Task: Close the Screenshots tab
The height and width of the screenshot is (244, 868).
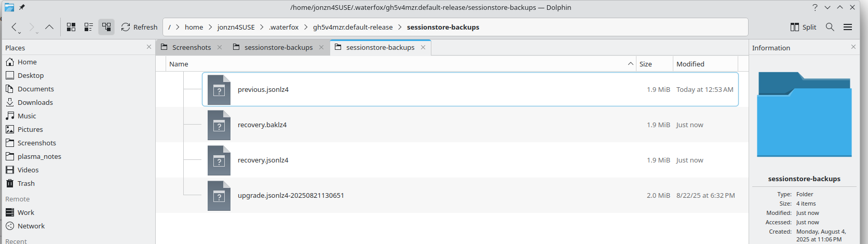Action: [220, 47]
